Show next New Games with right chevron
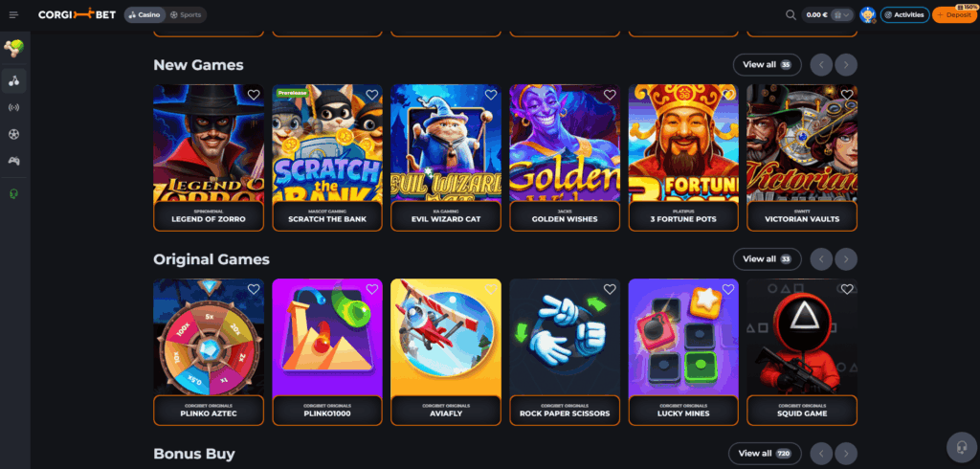This screenshot has width=980, height=469. pyautogui.click(x=846, y=64)
